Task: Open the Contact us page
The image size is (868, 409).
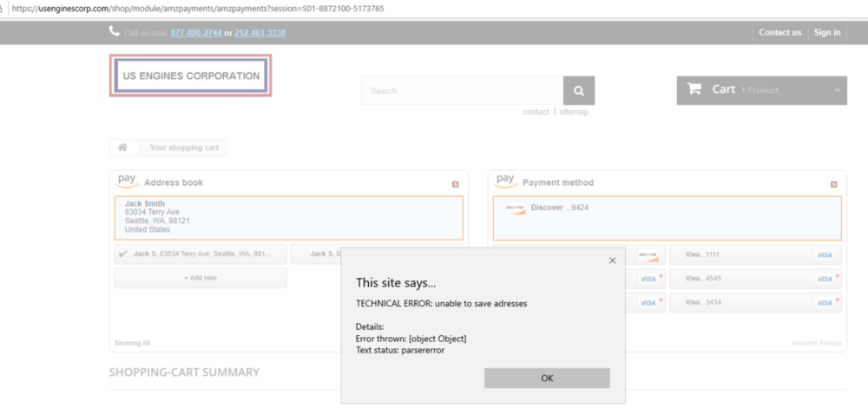Action: tap(780, 33)
